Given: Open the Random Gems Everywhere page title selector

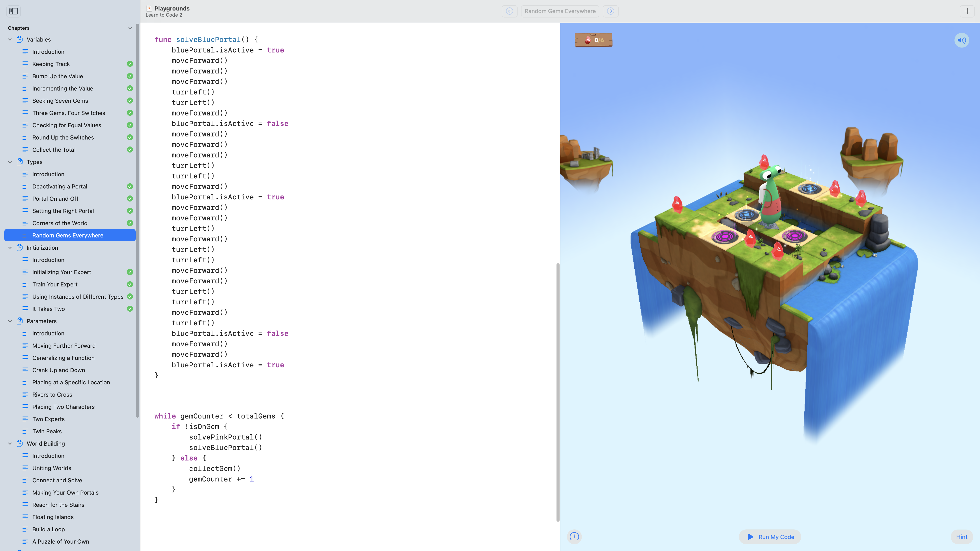Looking at the screenshot, I should tap(560, 11).
